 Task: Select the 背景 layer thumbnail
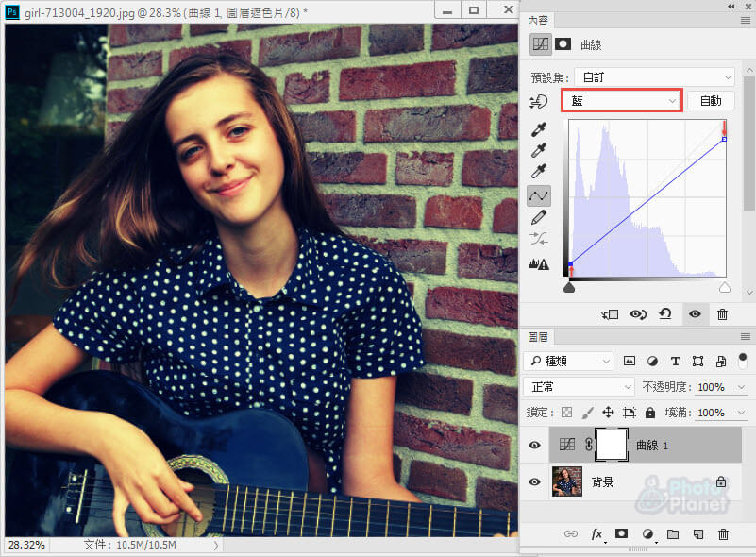click(x=567, y=481)
